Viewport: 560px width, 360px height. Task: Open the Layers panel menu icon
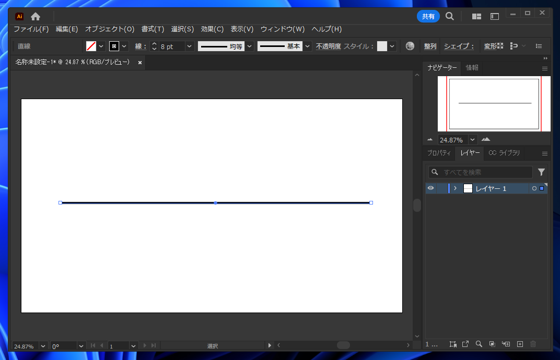point(545,154)
